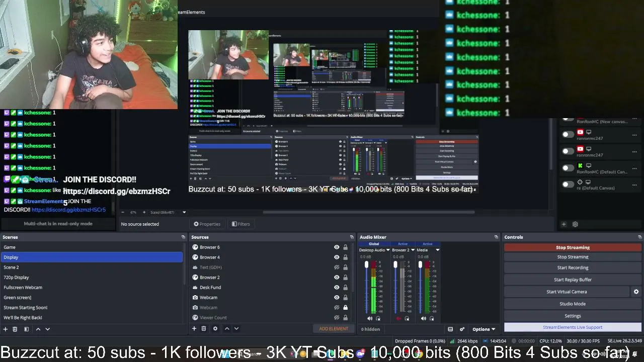This screenshot has height=362, width=644.
Task: Toggle monitoring headphone icon for Desktop Audio
Action: pyautogui.click(x=378, y=318)
